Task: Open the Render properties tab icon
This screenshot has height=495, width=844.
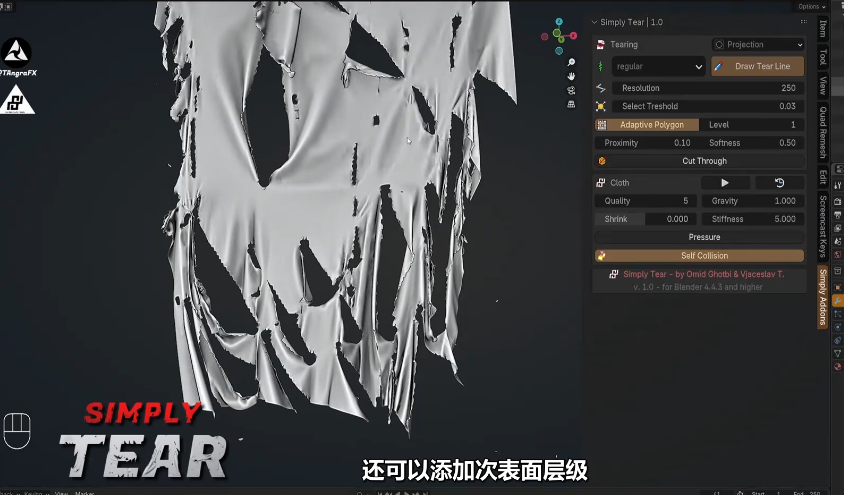Action: point(838,201)
